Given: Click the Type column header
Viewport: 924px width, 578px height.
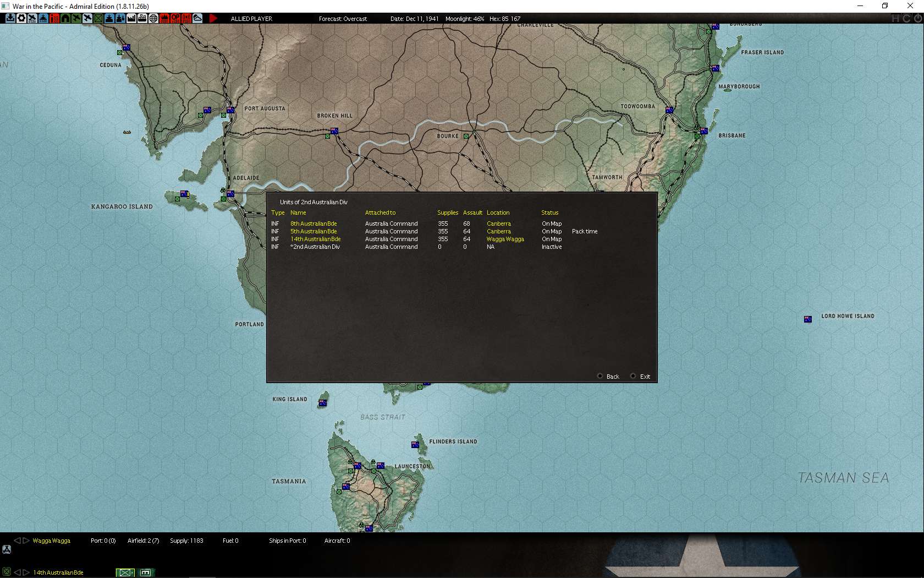Looking at the screenshot, I should pos(278,212).
